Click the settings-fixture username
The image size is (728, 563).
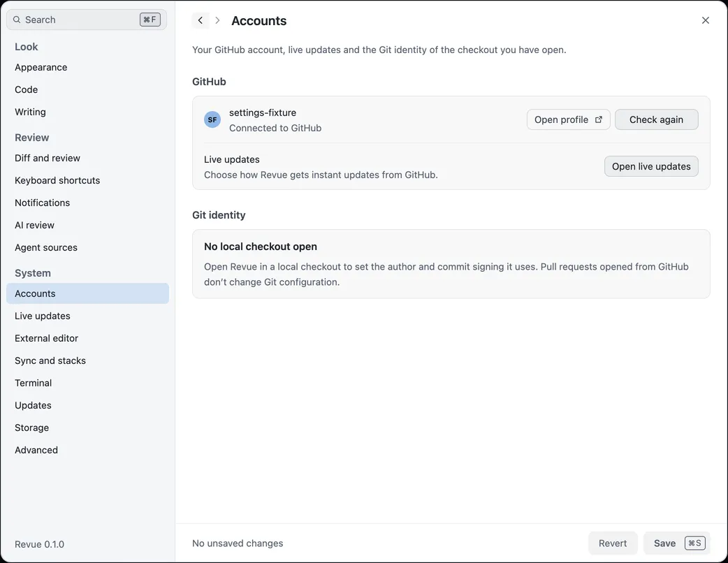[x=263, y=112]
